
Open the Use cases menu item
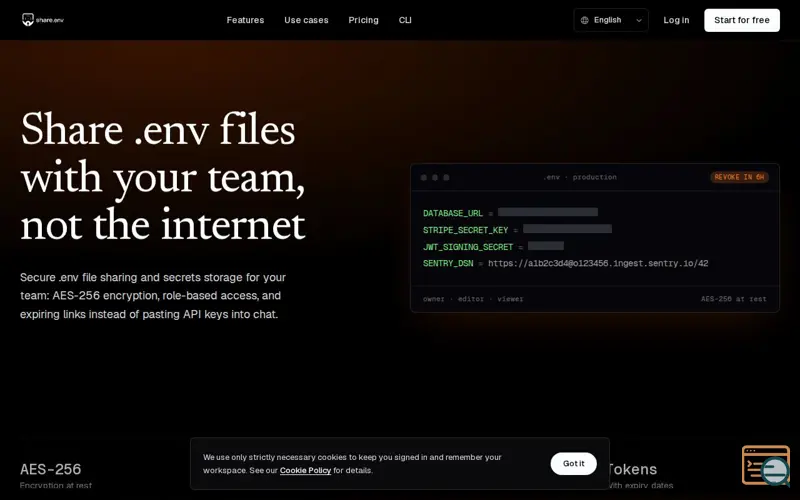coord(306,20)
